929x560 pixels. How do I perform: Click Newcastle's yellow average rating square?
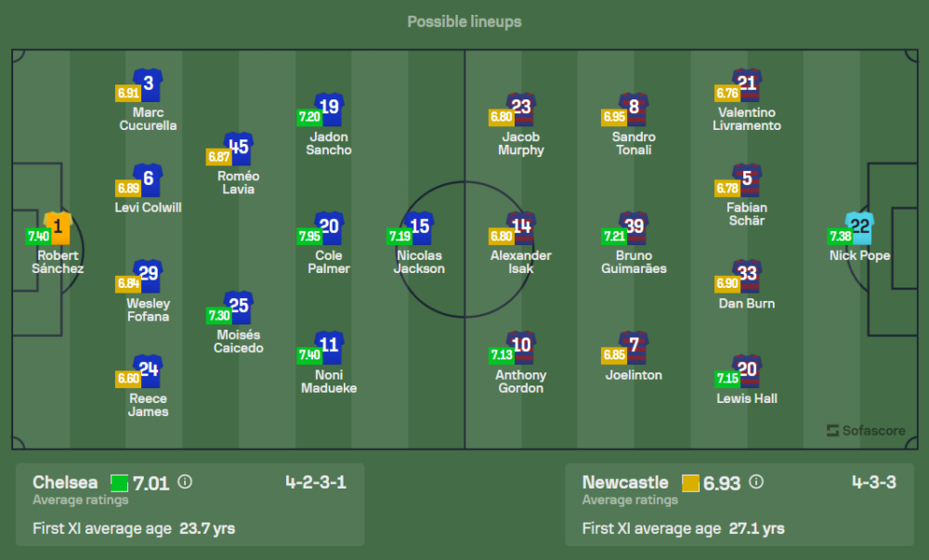pos(689,483)
